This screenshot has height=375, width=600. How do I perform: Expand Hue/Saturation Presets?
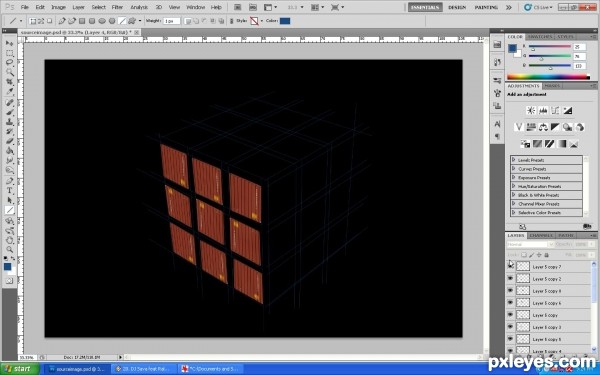coord(514,186)
